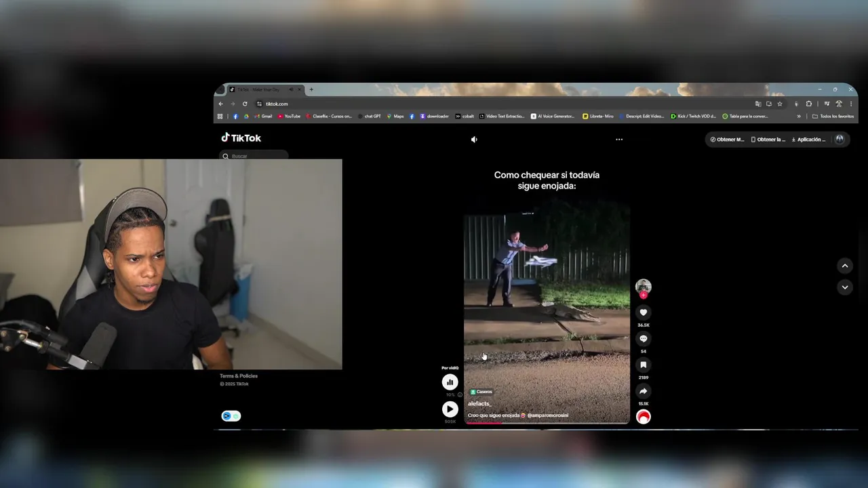Click the translate page icon
The height and width of the screenshot is (488, 868).
[x=758, y=104]
